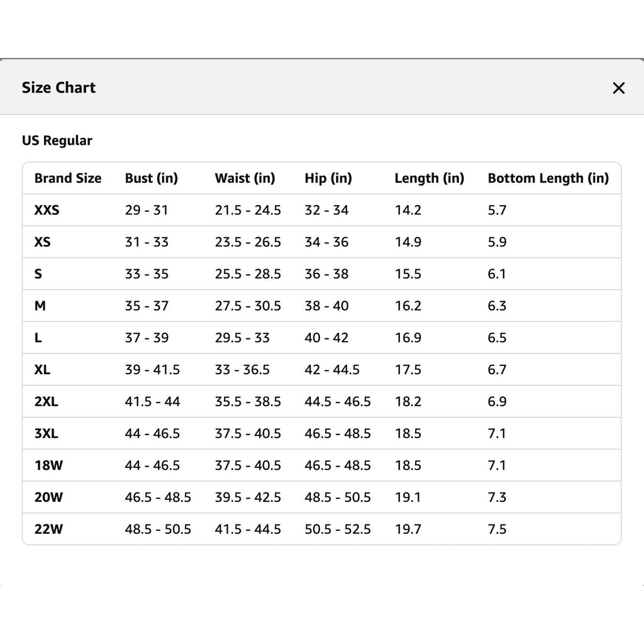This screenshot has width=644, height=644.
Task: Select XXS length value '14.2'
Action: (x=408, y=210)
